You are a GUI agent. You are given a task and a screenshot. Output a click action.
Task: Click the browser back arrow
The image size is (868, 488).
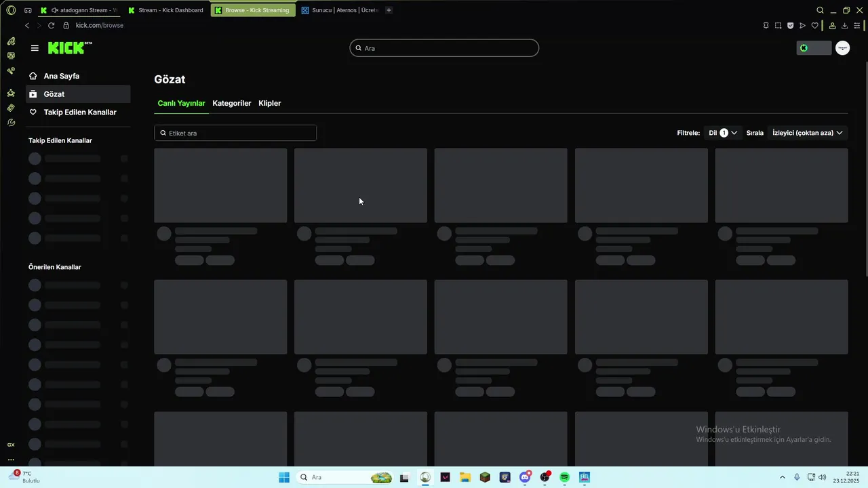click(27, 25)
